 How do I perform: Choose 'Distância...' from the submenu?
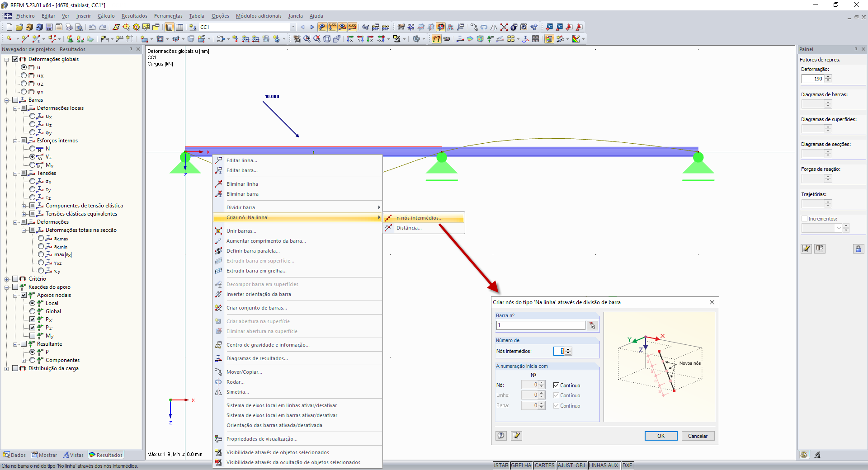[424, 228]
